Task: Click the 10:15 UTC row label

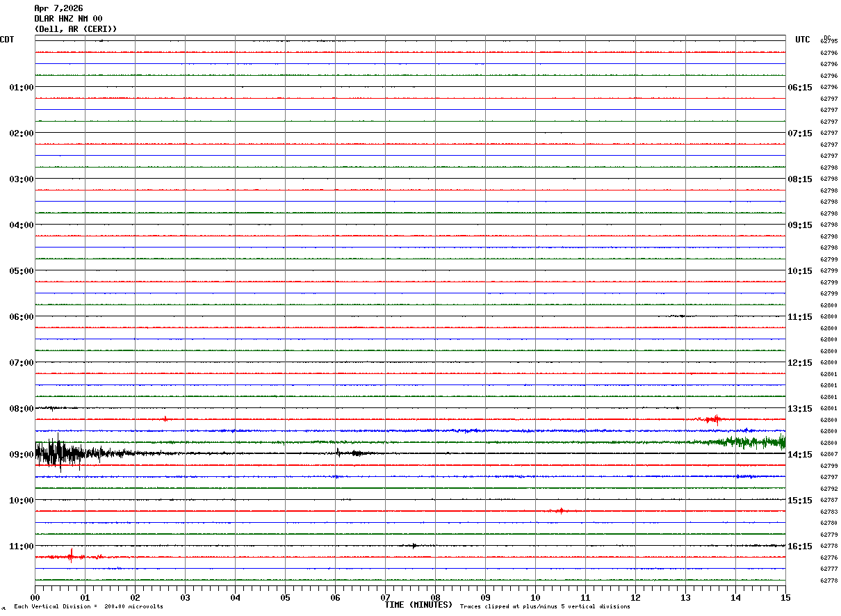Action: (x=799, y=271)
